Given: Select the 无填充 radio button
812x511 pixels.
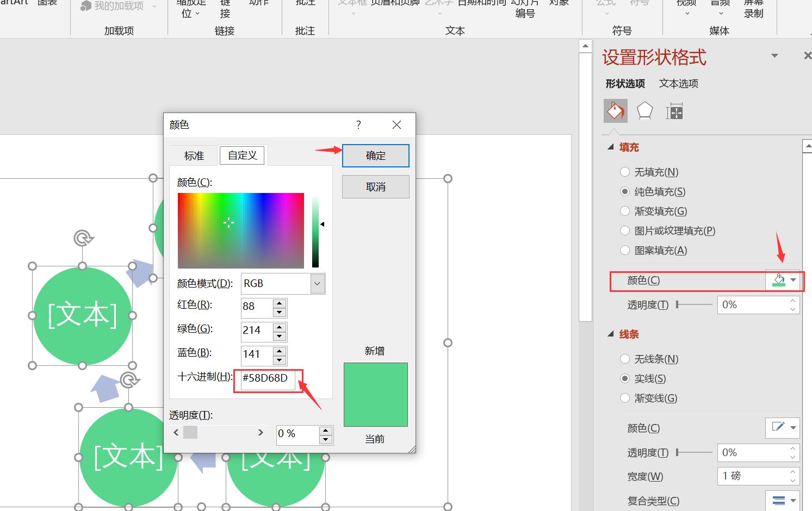Looking at the screenshot, I should click(x=625, y=172).
